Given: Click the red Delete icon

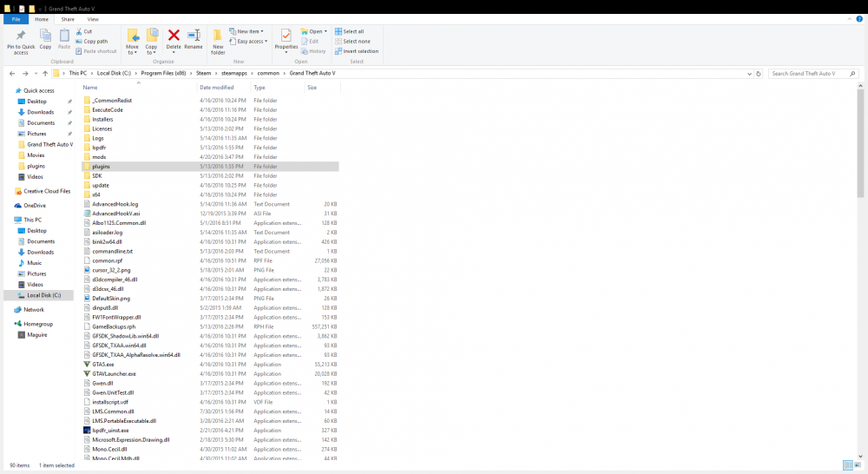Looking at the screenshot, I should coord(174,36).
